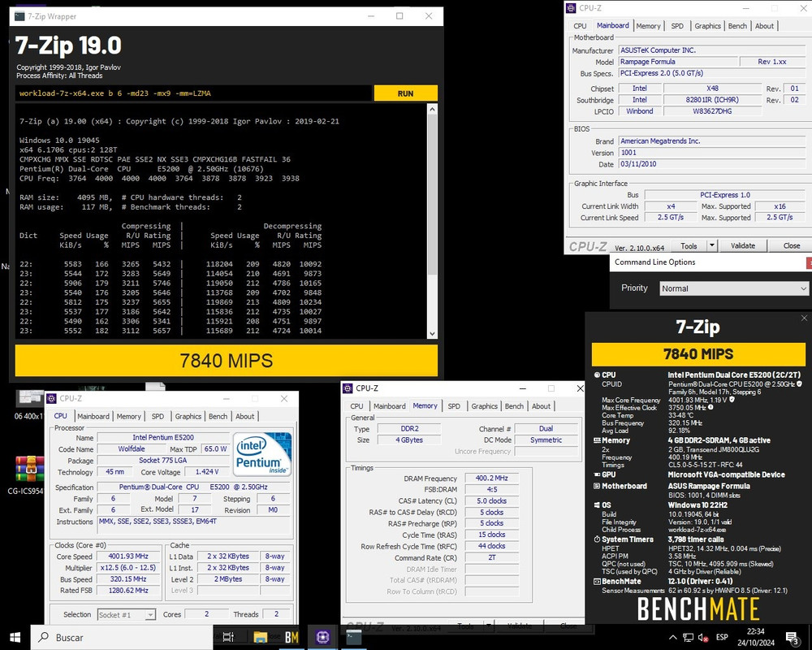Click the RUN button in 7-Zip Wrapper
812x650 pixels.
tap(405, 93)
